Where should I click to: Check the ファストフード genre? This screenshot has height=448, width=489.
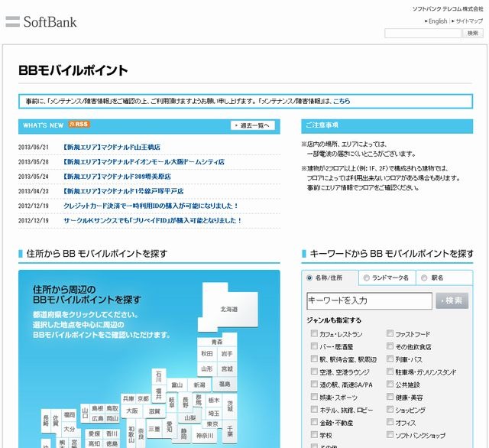(x=390, y=333)
